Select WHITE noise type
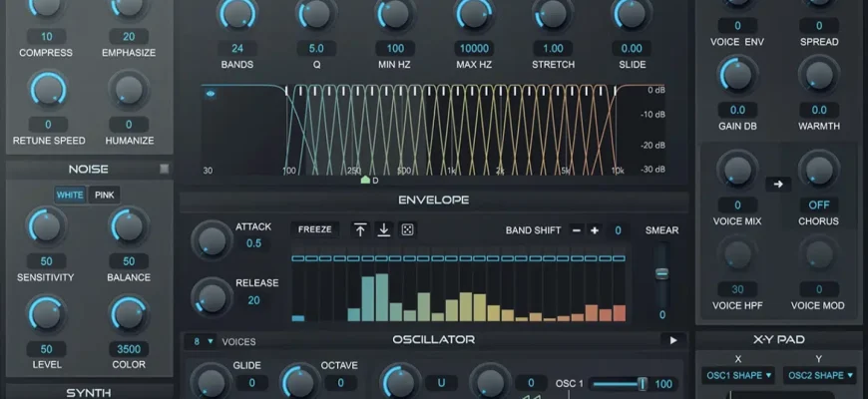This screenshot has height=399, width=868. [x=70, y=195]
